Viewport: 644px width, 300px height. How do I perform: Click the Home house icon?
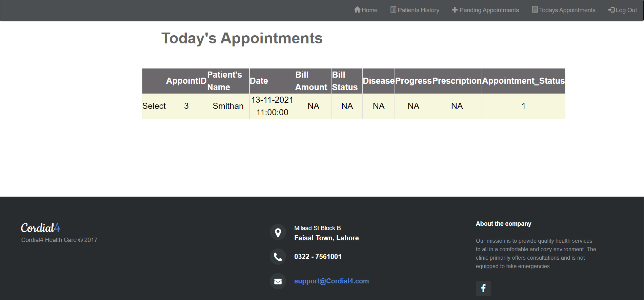pyautogui.click(x=357, y=10)
